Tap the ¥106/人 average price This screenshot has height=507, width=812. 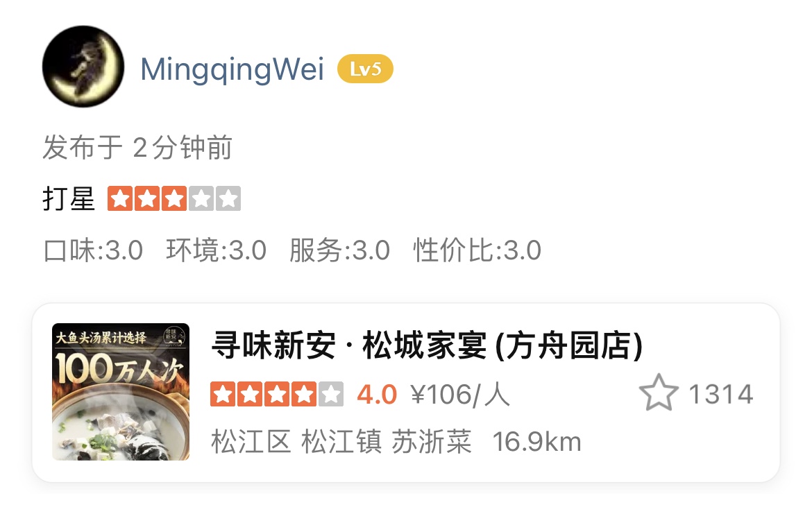(460, 394)
